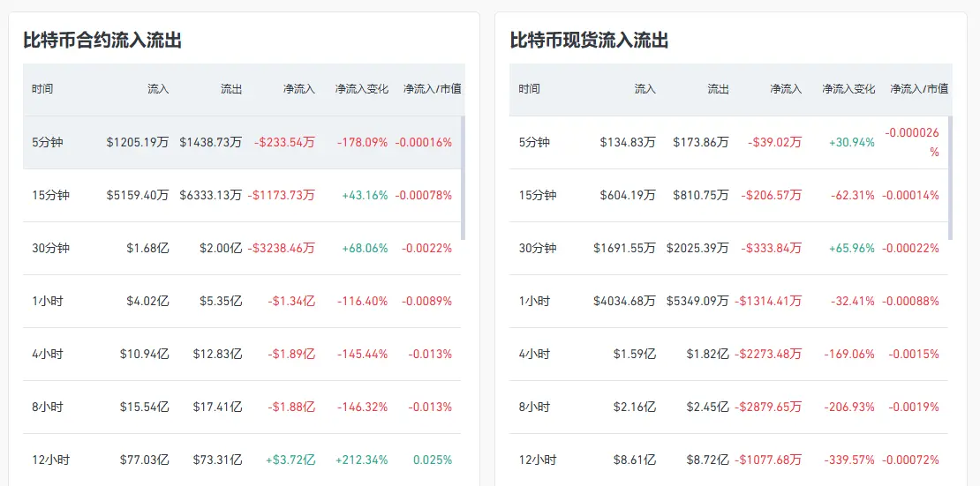
Task: Click ratio value -0.00072%
Action: tap(910, 460)
